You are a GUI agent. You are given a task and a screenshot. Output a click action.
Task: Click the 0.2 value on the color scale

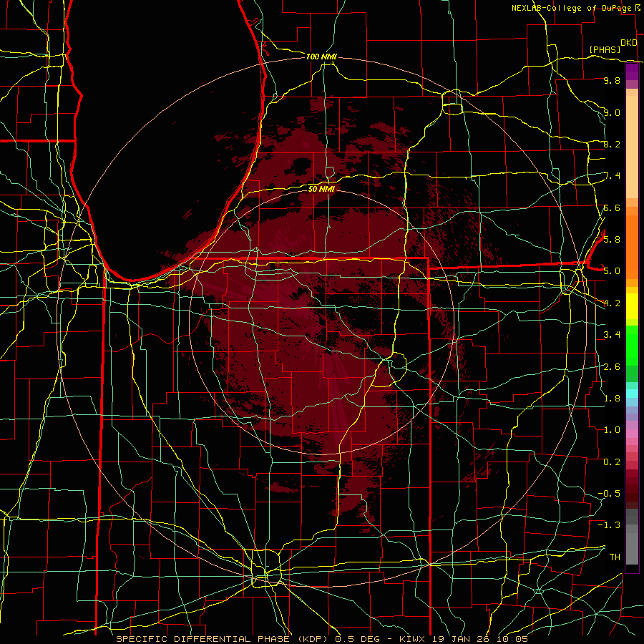pos(612,462)
